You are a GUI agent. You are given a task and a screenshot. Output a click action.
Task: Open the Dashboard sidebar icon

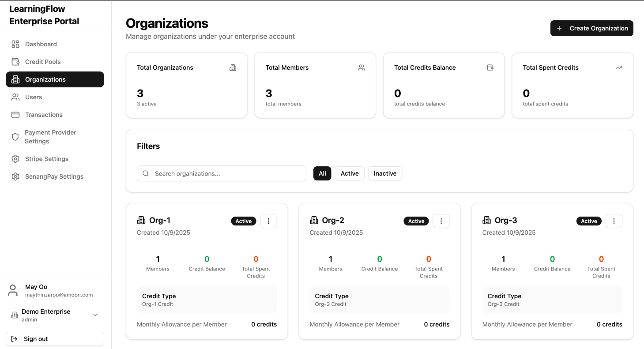[x=16, y=44]
